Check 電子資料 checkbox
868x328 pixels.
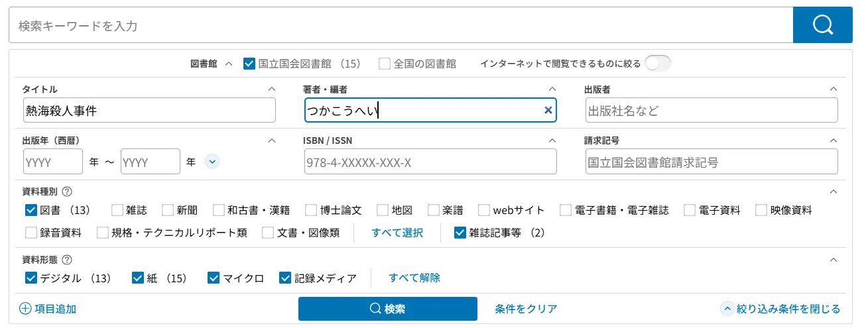[690, 210]
